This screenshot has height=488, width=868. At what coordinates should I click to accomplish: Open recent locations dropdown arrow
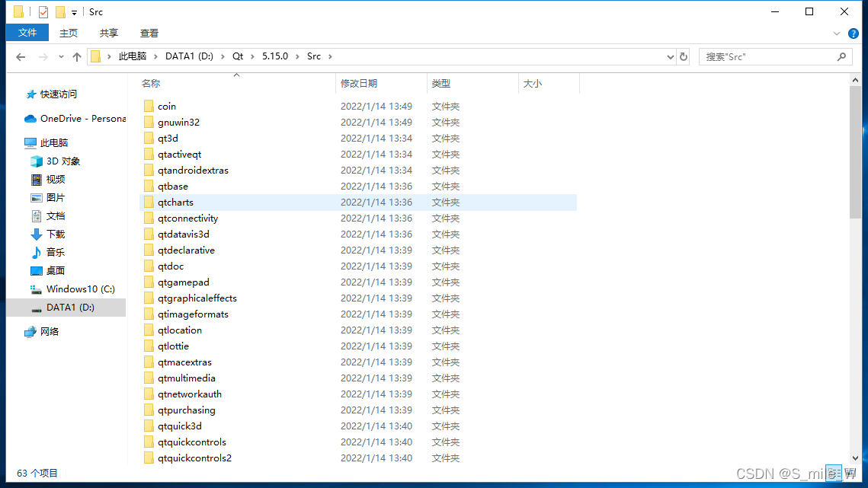pos(61,56)
